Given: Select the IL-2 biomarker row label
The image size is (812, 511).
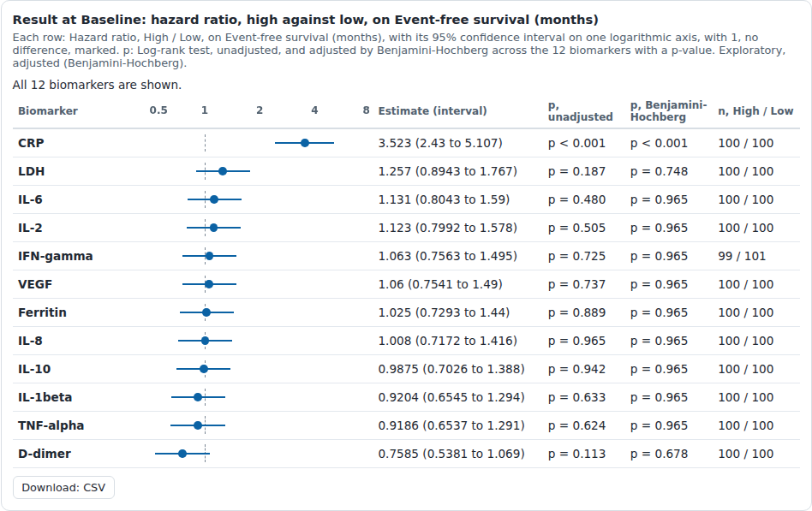Looking at the screenshot, I should pyautogui.click(x=30, y=228).
